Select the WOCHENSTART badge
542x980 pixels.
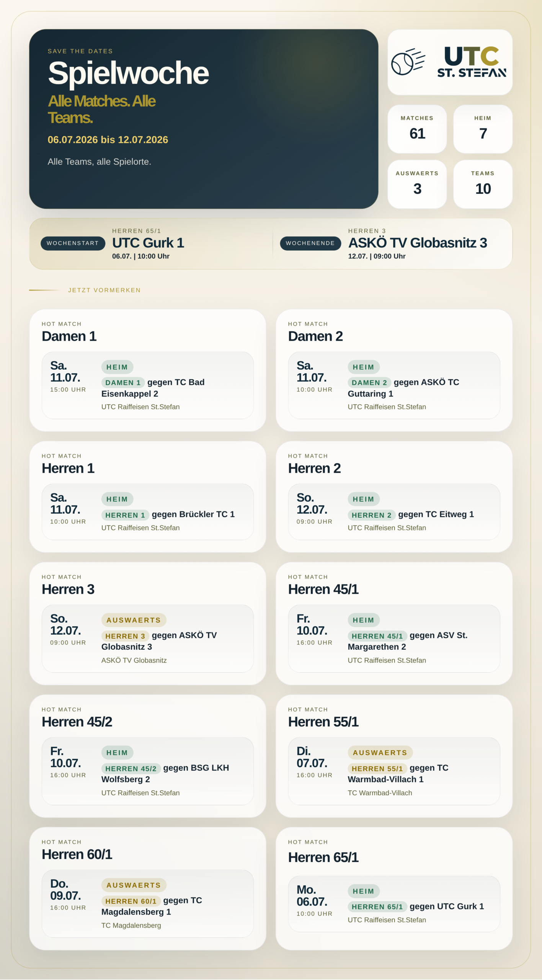point(73,243)
